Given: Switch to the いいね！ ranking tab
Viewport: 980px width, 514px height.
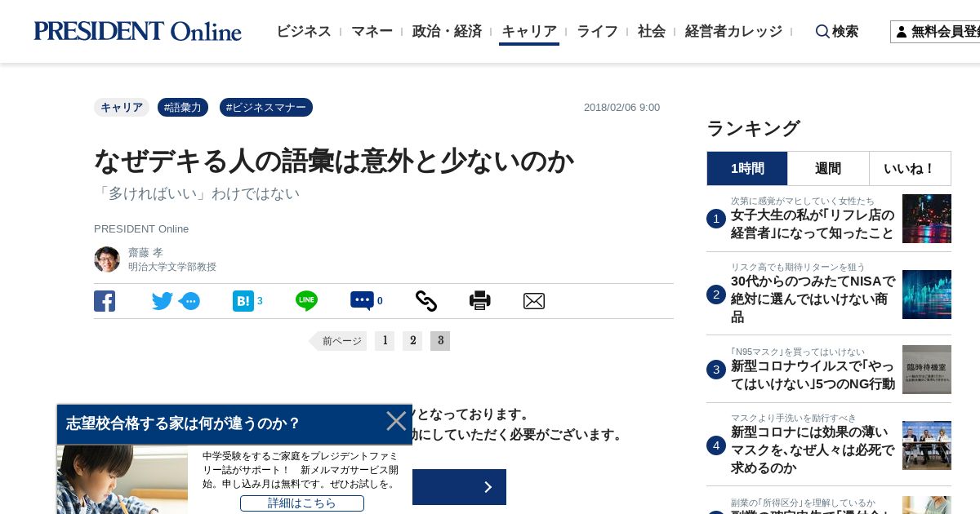Looking at the screenshot, I should click(910, 169).
